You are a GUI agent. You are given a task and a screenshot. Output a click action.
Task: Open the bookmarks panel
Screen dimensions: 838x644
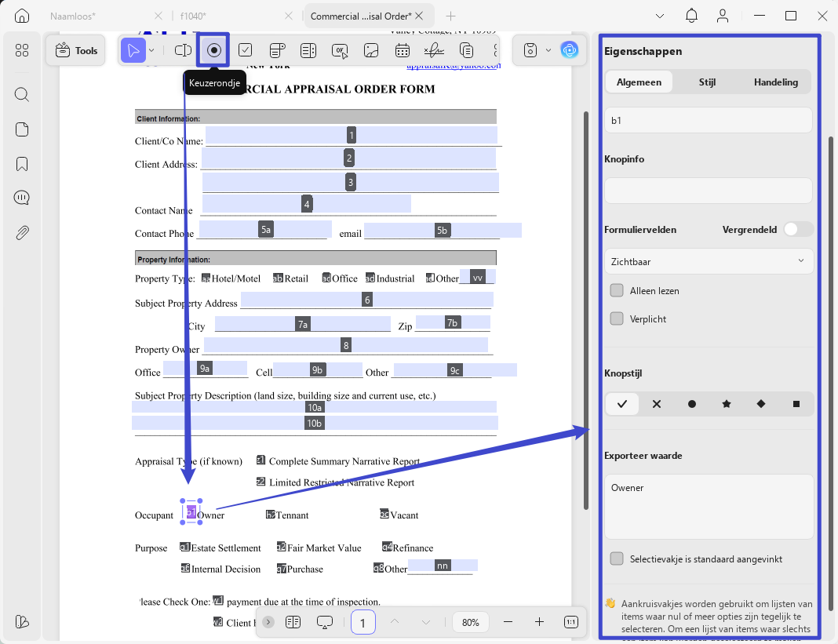(x=22, y=164)
